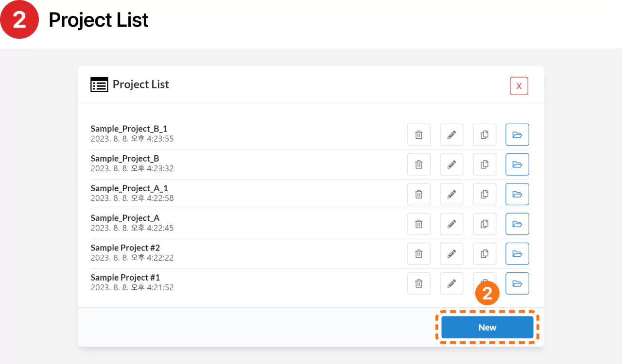622x364 pixels.
Task: Copy Sample_Project_B with duplicate icon
Action: point(484,165)
